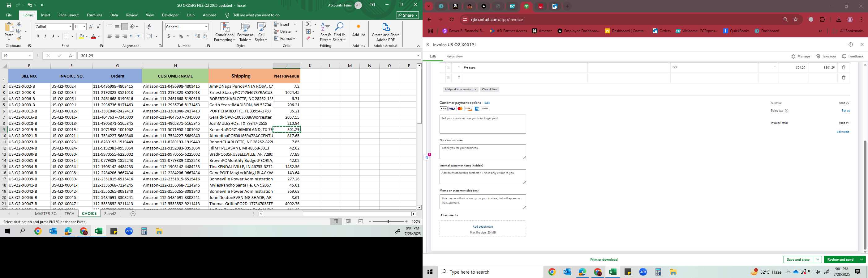Screen dimensions: 868x278
Task: Open the Insert cells dropdown
Action: [295, 24]
